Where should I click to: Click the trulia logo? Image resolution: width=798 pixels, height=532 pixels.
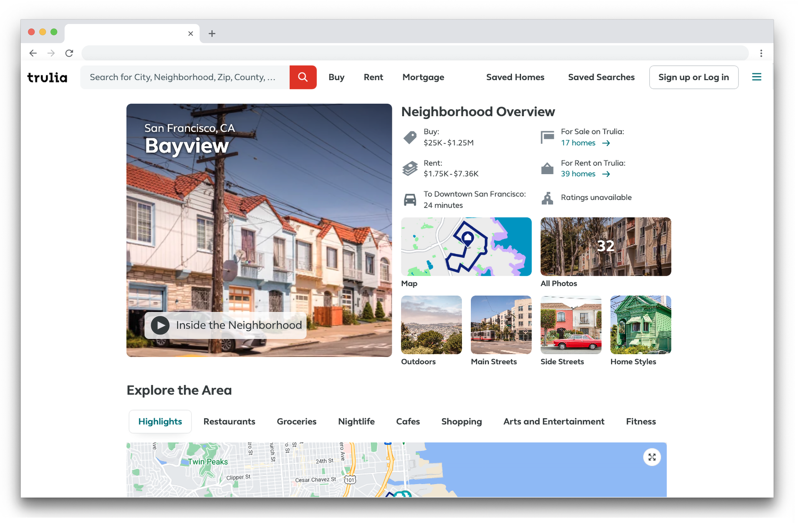47,77
